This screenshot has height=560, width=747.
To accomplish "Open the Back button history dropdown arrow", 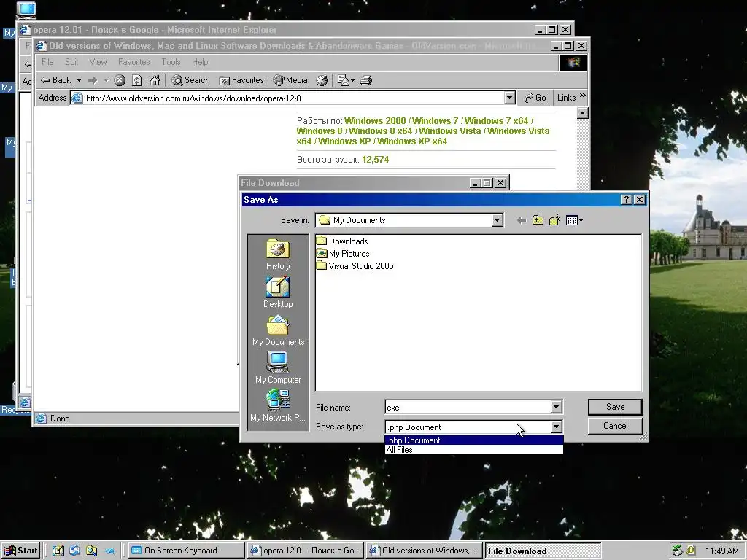I will (x=79, y=80).
